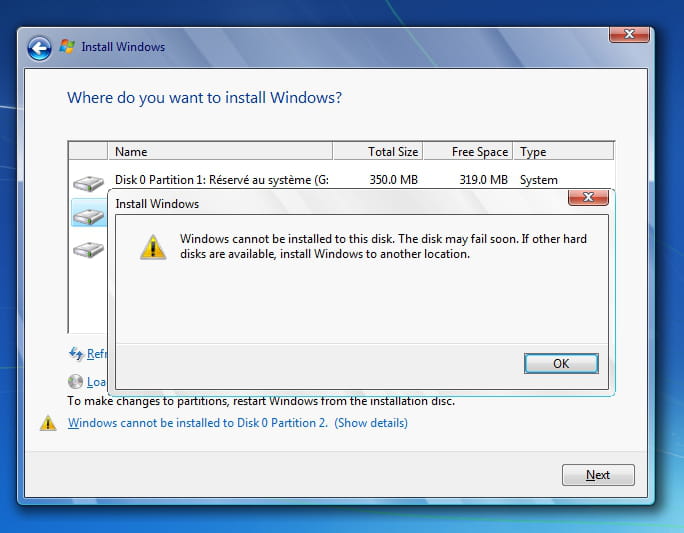
Task: Close the inner Install Windows error dialog
Action: [x=588, y=197]
